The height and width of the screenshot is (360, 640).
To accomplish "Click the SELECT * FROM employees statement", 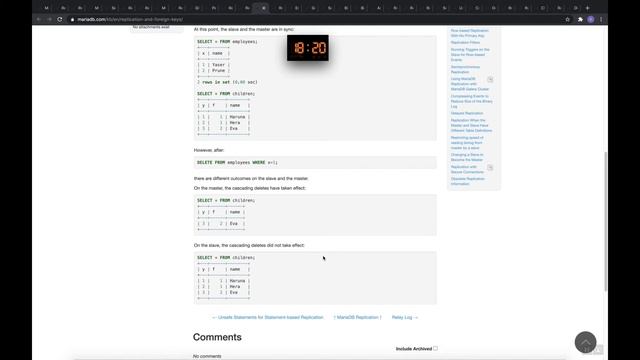I will tap(227, 42).
